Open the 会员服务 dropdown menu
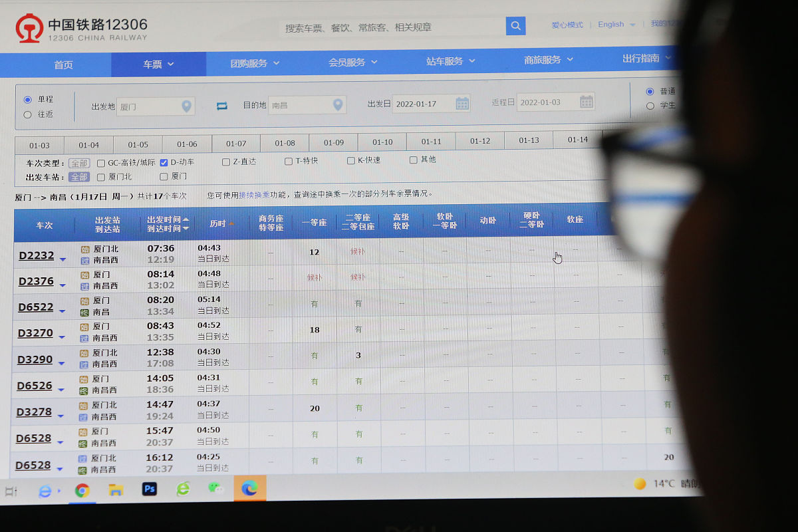The height and width of the screenshot is (532, 798). 352,62
